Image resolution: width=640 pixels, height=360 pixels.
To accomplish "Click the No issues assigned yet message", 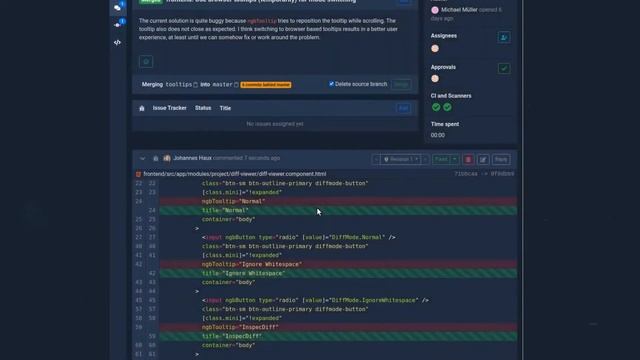I will coord(275,124).
